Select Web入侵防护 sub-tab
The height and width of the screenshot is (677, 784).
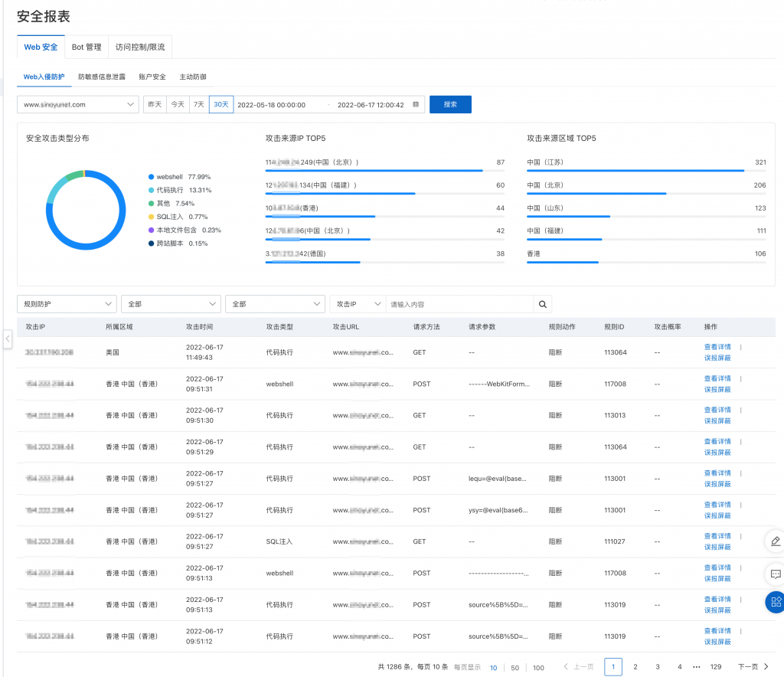click(x=44, y=77)
